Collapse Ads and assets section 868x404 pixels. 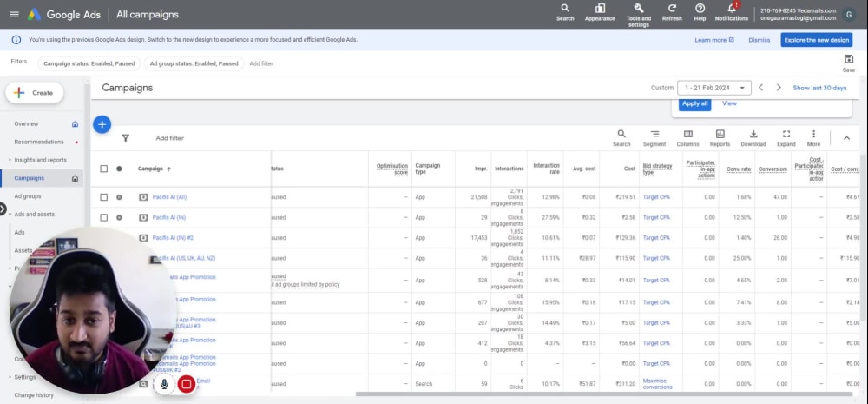pyautogui.click(x=10, y=215)
